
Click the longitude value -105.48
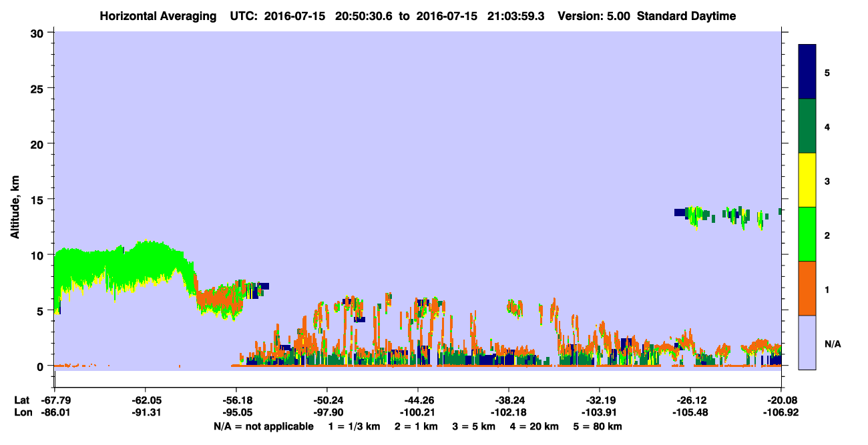click(x=690, y=412)
